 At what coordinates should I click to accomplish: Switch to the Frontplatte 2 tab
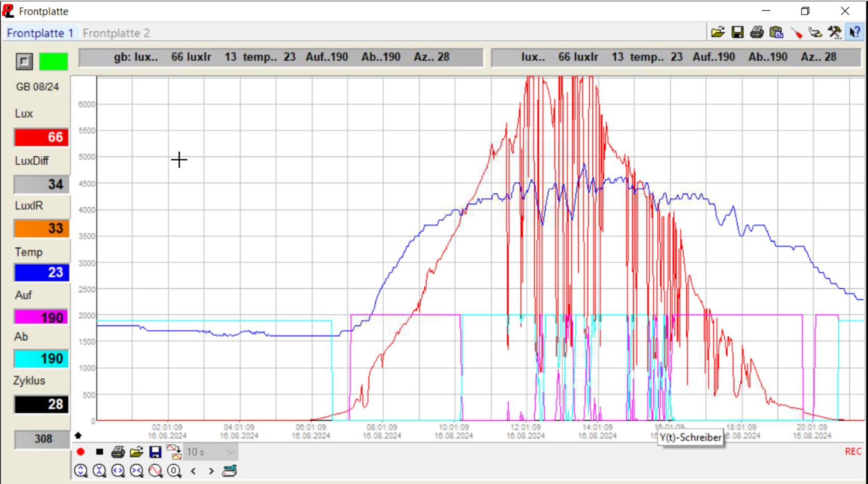pyautogui.click(x=116, y=33)
